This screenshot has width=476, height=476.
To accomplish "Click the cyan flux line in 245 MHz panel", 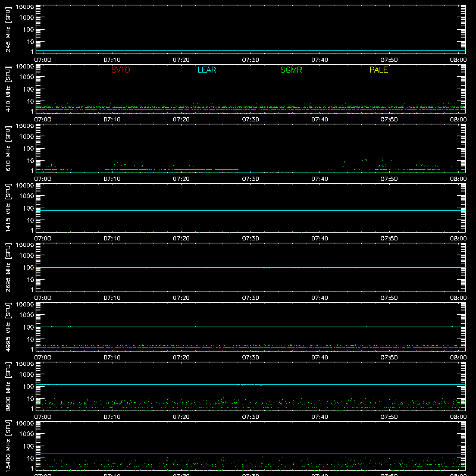I will tap(250, 51).
